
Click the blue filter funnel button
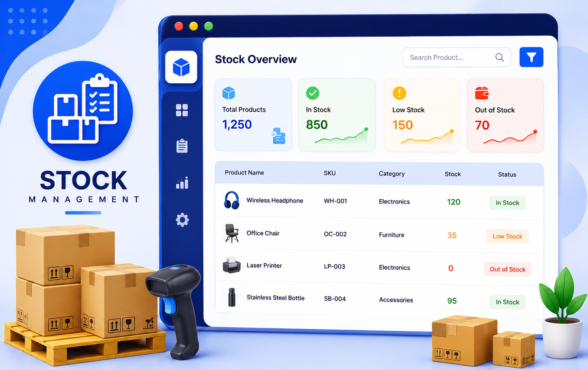(531, 57)
